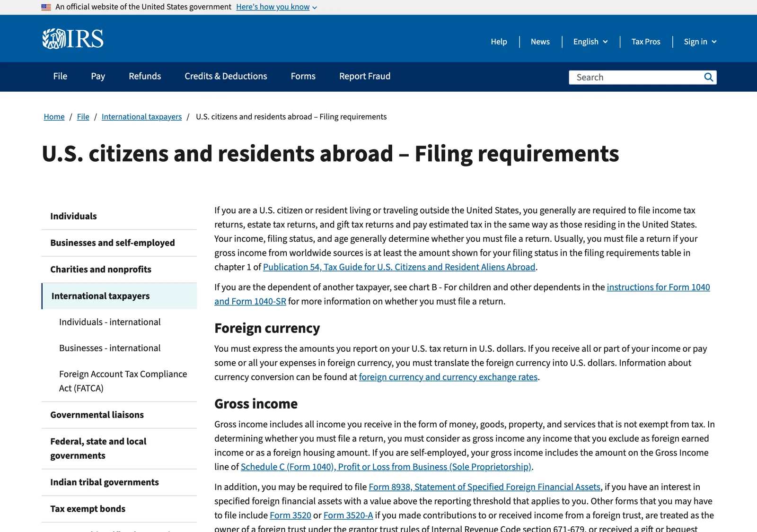The height and width of the screenshot is (532, 757).
Task: Open Individuals - international sidebar item
Action: click(110, 322)
